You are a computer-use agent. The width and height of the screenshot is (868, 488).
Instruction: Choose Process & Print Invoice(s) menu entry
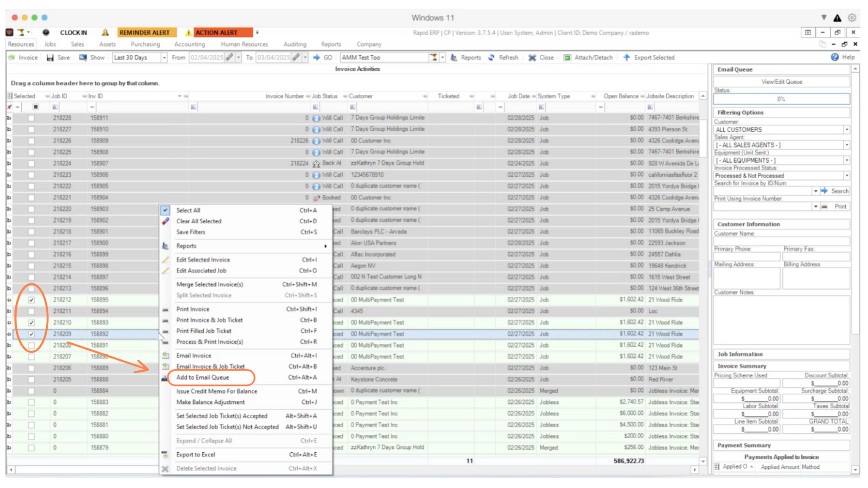246,342
